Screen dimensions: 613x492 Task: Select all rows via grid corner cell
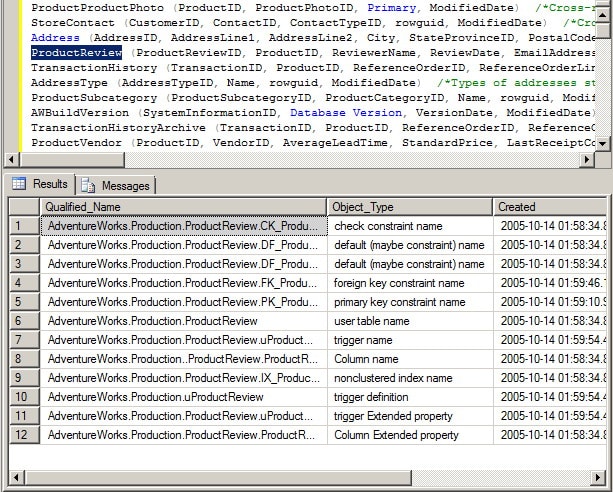click(x=24, y=207)
